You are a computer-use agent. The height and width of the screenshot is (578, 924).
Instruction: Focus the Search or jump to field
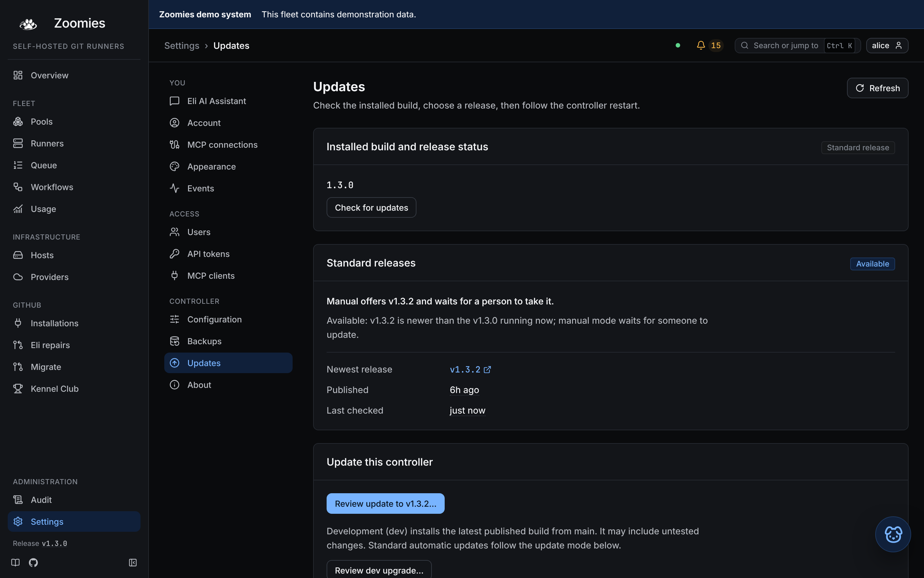click(x=797, y=46)
